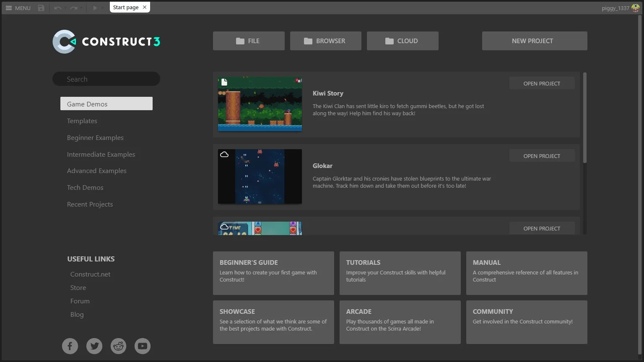Click the redo arrow icon
Image resolution: width=644 pixels, height=362 pixels.
[x=73, y=8]
